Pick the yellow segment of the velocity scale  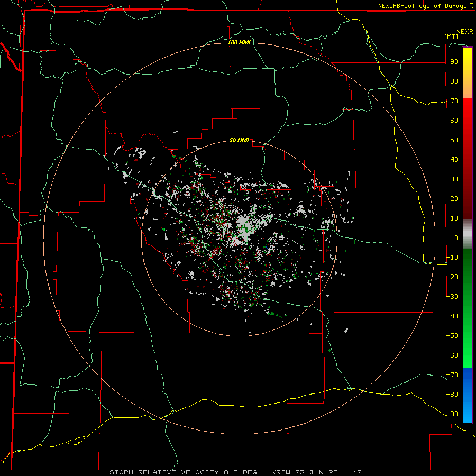tap(467, 73)
